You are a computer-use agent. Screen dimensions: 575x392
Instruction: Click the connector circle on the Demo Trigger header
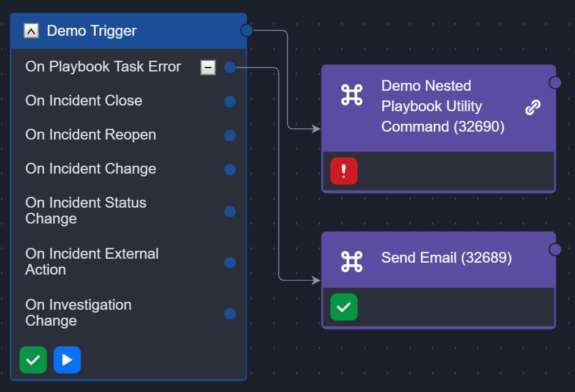(246, 30)
